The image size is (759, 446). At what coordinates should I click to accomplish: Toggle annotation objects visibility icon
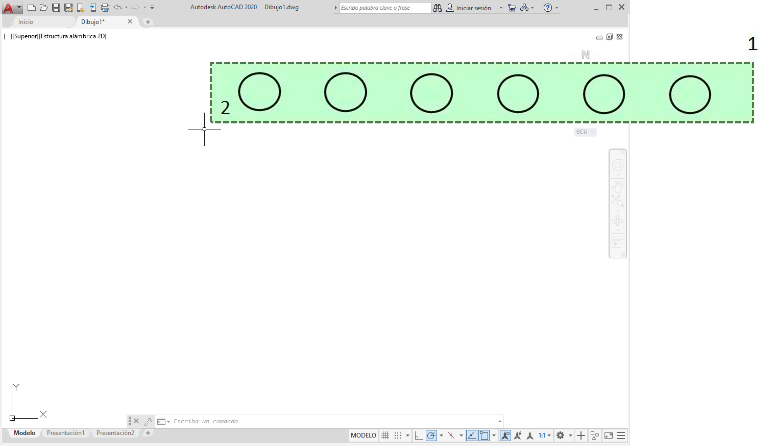(505, 435)
